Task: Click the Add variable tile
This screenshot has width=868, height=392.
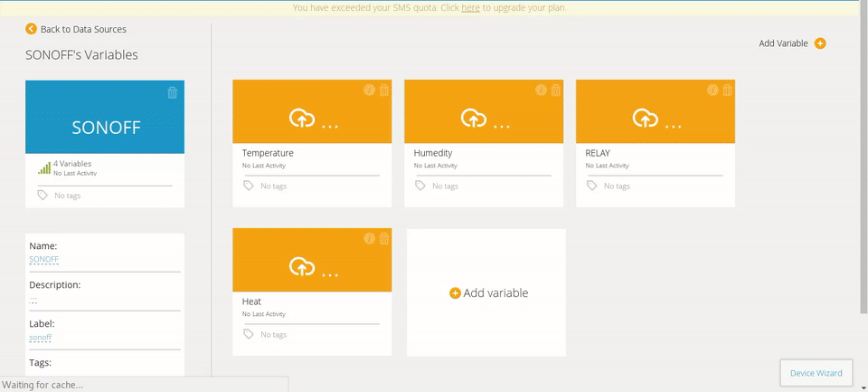Action: coord(486,292)
